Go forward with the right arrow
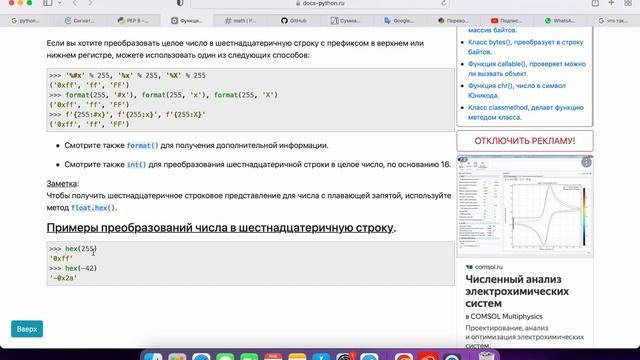The width and height of the screenshot is (640, 360). (x=90, y=3)
